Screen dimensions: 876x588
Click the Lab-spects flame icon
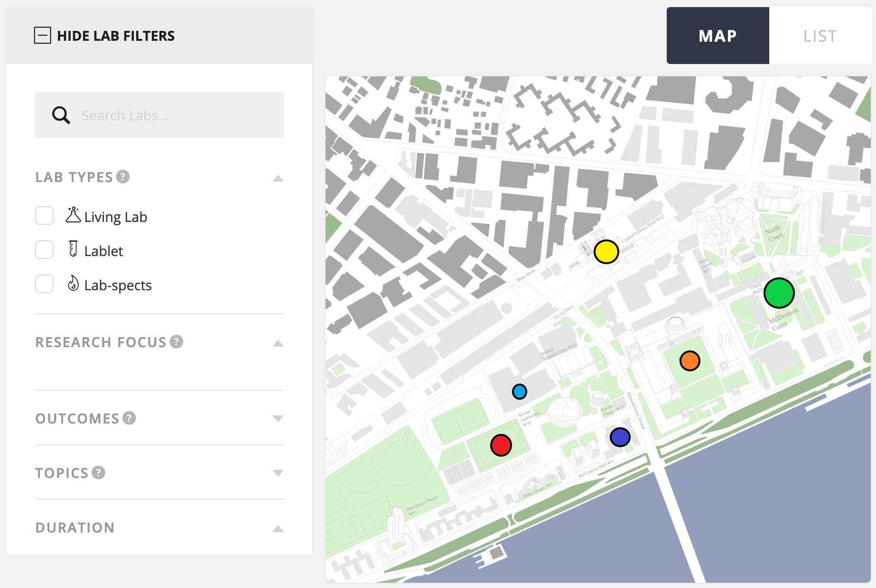73,284
